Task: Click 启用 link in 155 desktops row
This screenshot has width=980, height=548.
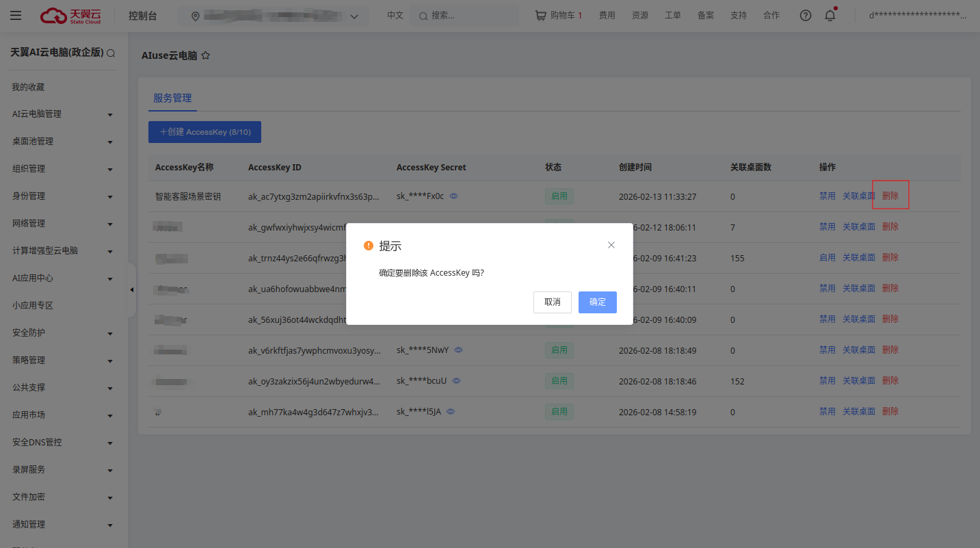Action: (827, 257)
